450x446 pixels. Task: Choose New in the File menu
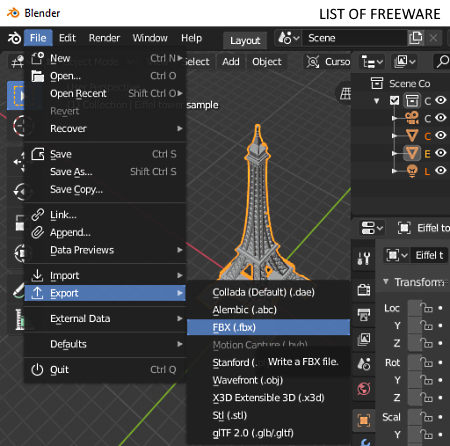coord(105,58)
